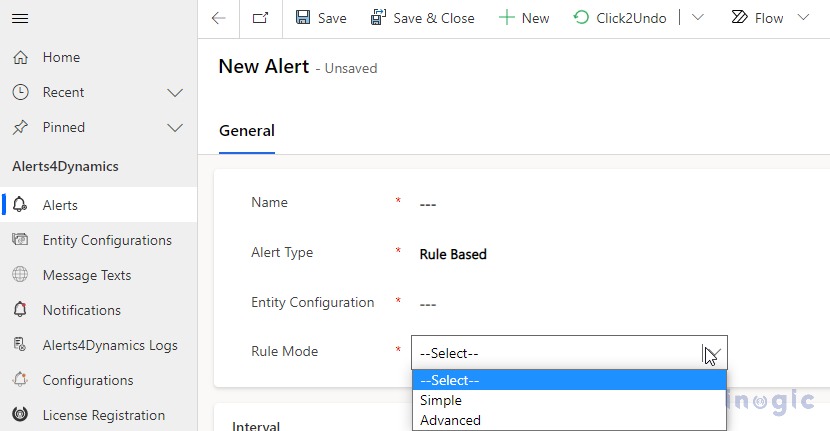Viewport: 830px width, 431px height.
Task: Click the Interval section heading
Action: 256,426
